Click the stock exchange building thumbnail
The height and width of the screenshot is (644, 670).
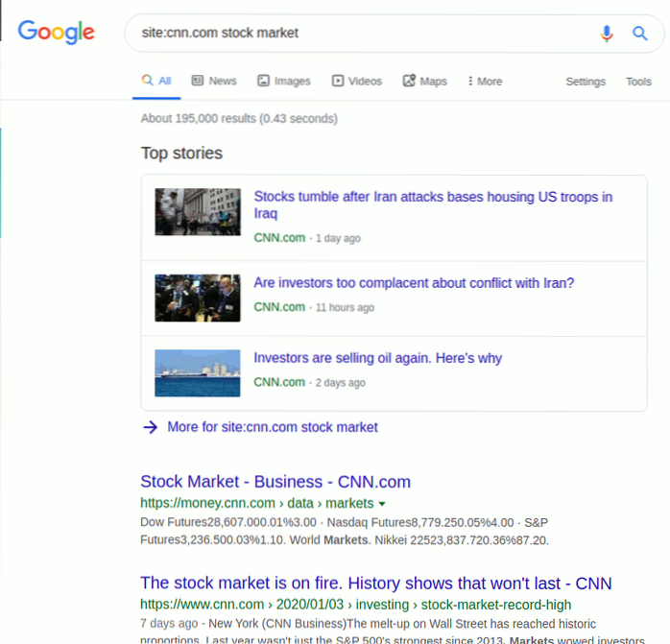[198, 212]
